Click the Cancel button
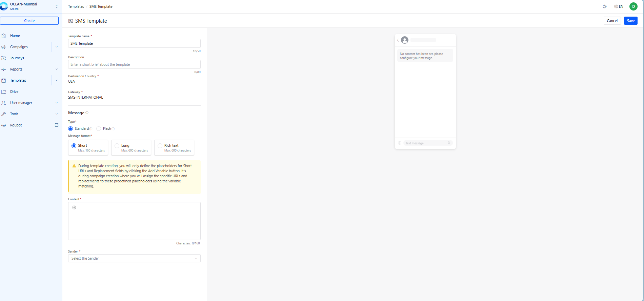644x301 pixels. tap(612, 21)
